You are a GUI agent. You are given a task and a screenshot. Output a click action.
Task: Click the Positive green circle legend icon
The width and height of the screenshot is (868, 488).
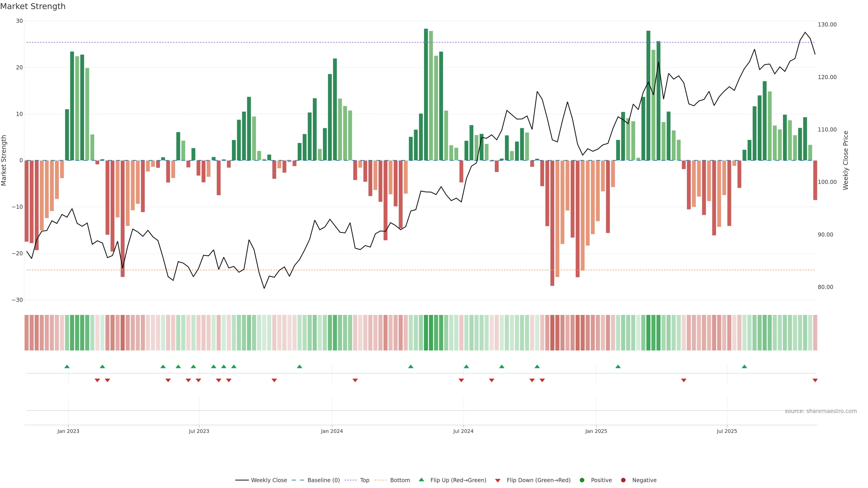click(582, 480)
